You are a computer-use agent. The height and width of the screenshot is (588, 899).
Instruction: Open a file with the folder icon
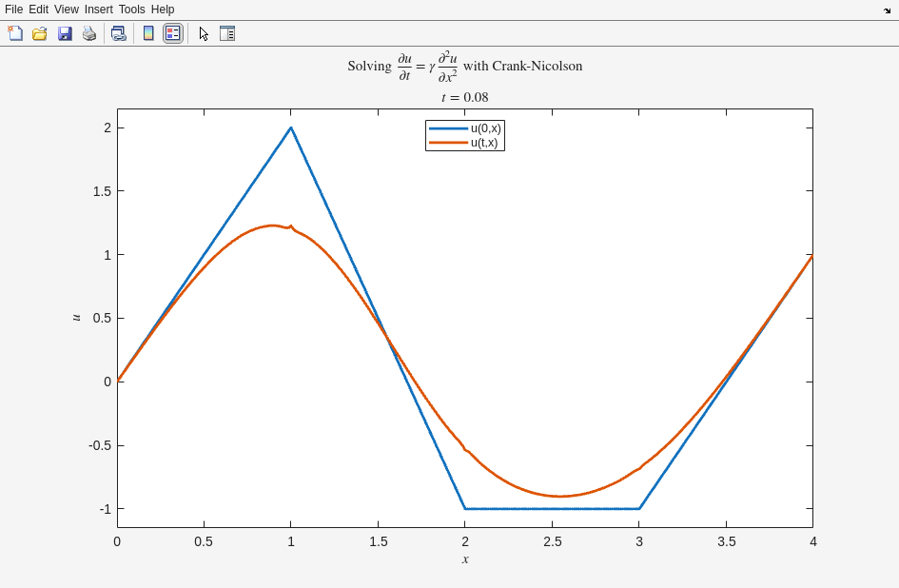tap(40, 33)
